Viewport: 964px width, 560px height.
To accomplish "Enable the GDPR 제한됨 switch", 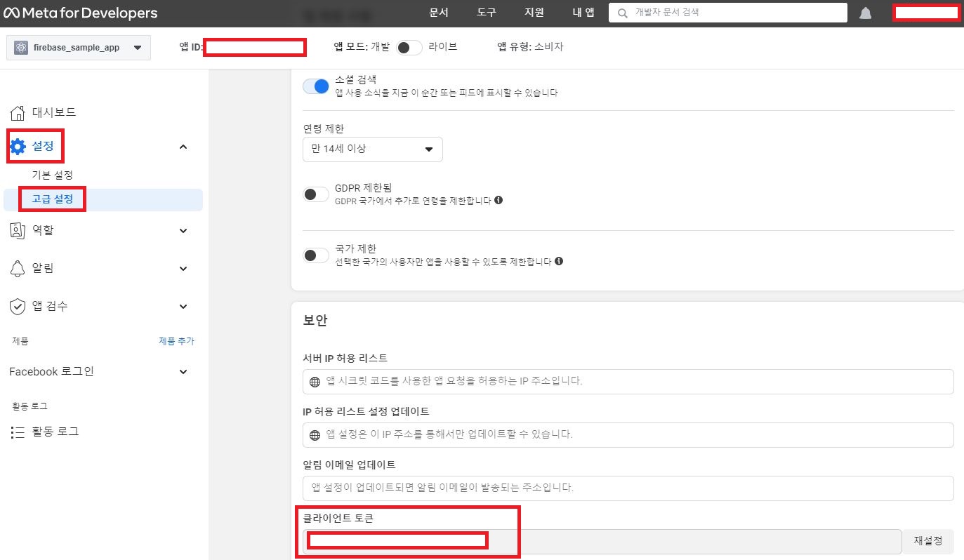I will pos(316,194).
